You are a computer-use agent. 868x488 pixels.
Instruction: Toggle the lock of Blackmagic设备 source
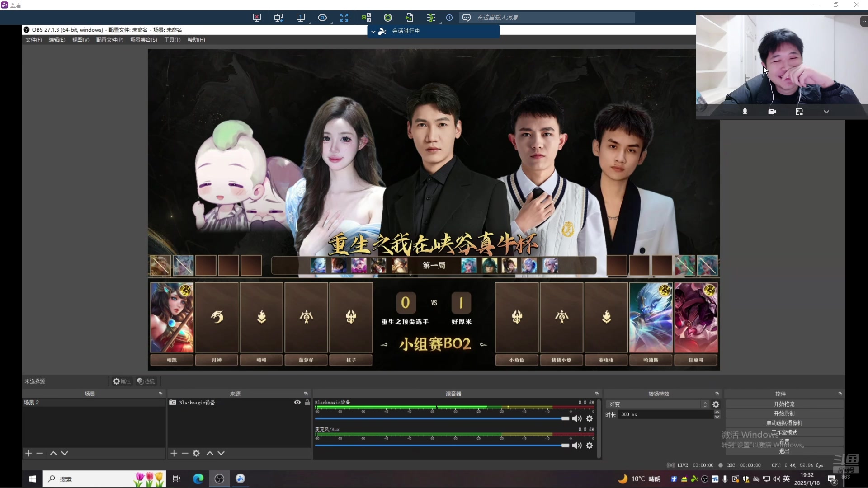(x=307, y=402)
